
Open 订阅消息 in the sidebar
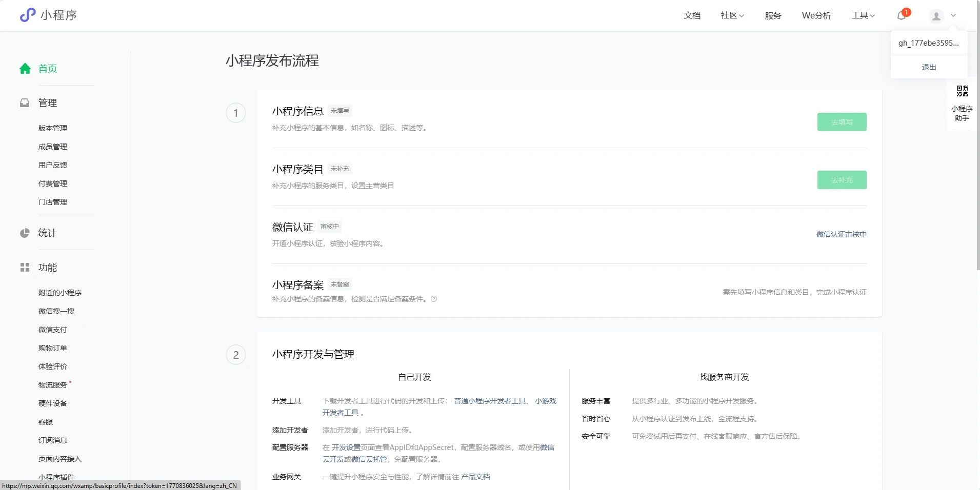(53, 440)
